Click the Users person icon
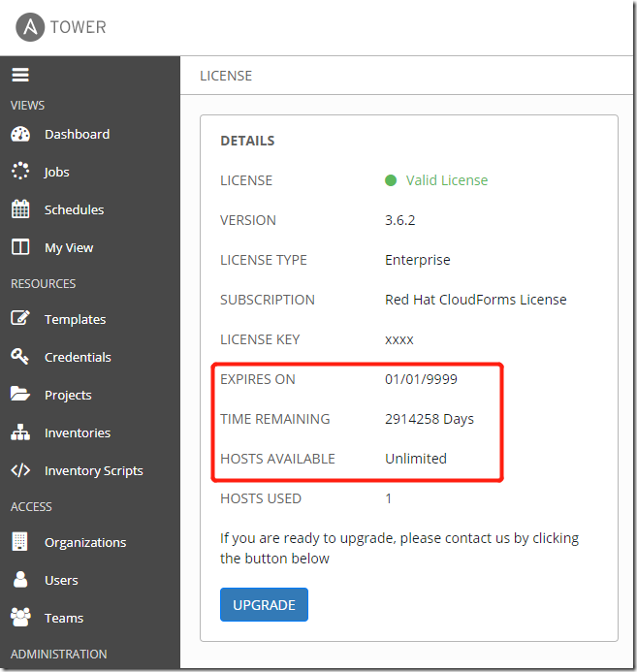The height and width of the screenshot is (672, 637). click(20, 579)
